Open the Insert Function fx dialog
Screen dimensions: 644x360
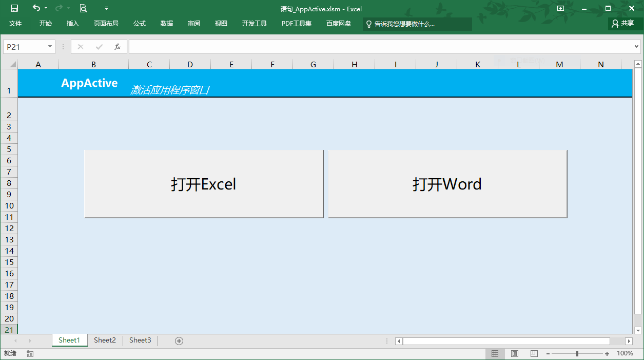118,47
